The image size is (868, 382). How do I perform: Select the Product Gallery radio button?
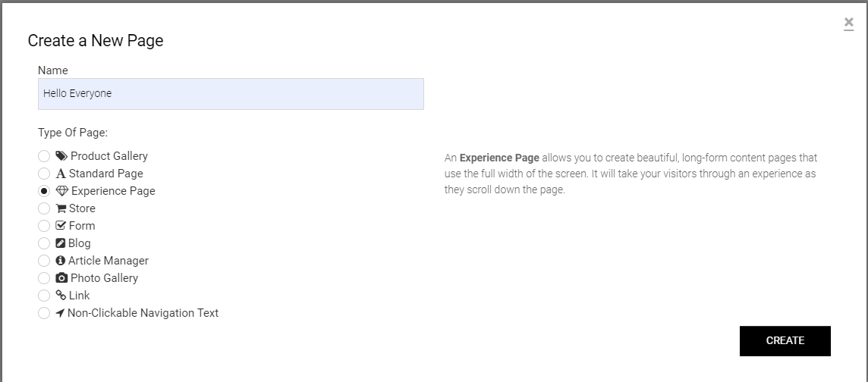point(44,157)
